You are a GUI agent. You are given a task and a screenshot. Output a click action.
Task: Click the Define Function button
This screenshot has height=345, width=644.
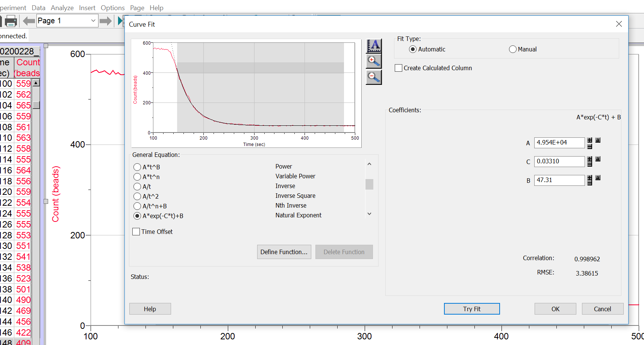[284, 252]
